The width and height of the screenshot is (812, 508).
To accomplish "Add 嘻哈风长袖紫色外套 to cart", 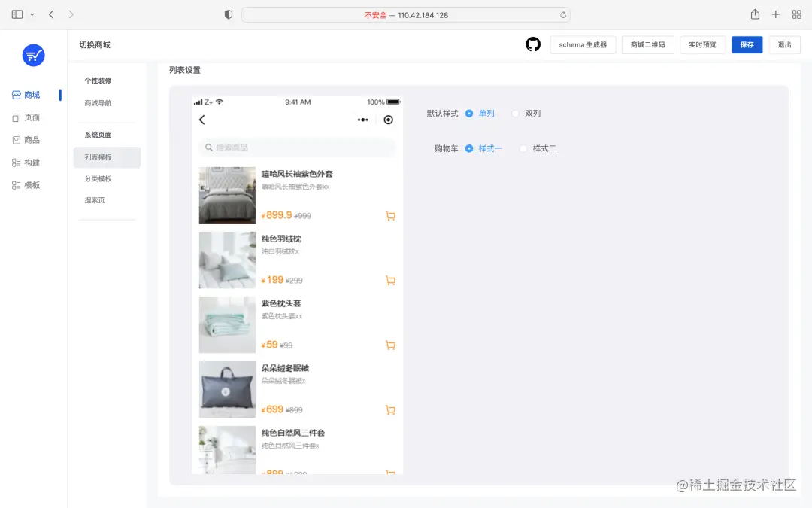I will click(390, 216).
